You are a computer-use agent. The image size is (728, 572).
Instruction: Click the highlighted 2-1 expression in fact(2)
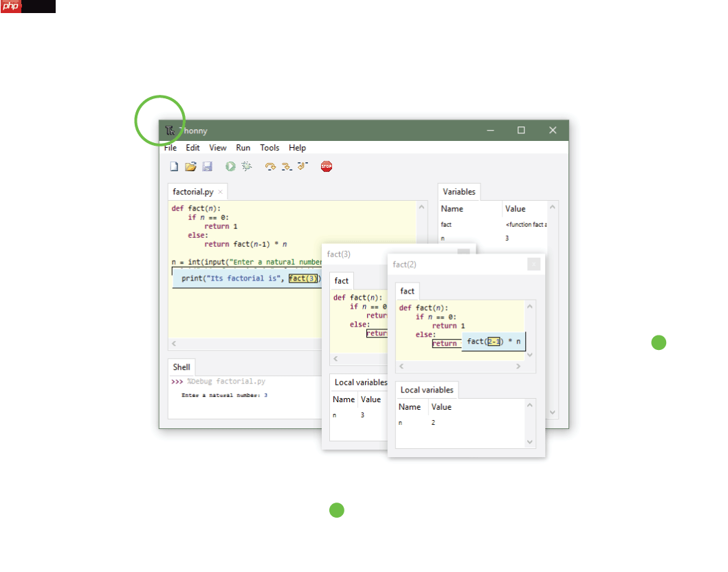coord(494,342)
